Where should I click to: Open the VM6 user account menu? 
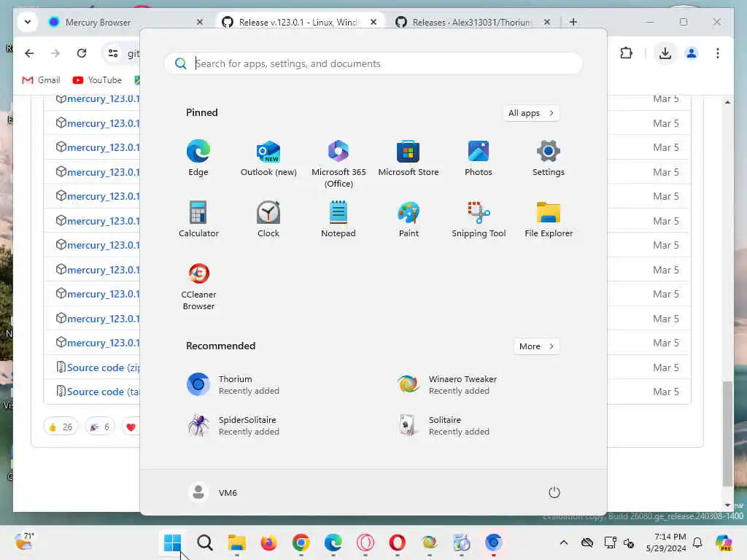(213, 492)
